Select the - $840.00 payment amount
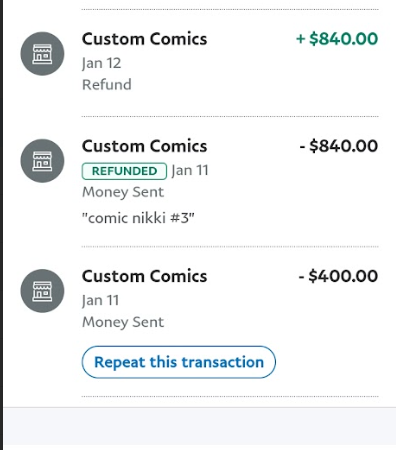Screen dimensions: 396x450 (339, 146)
